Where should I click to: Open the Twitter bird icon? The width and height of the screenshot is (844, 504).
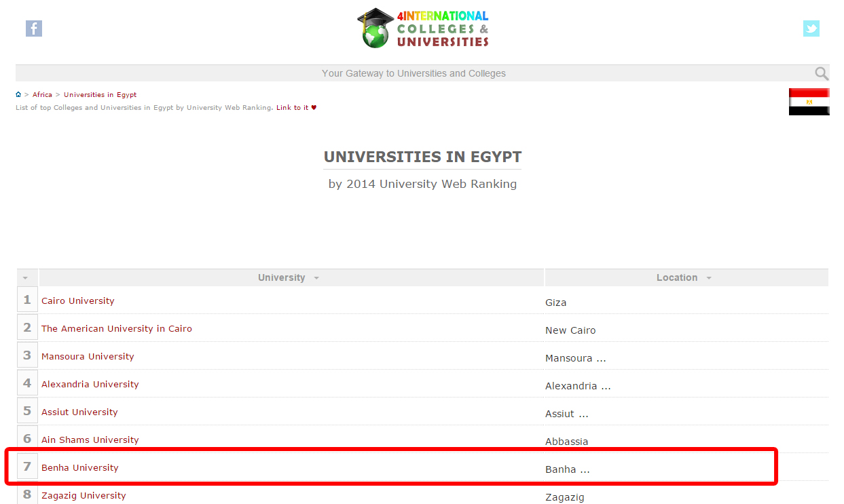point(811,28)
